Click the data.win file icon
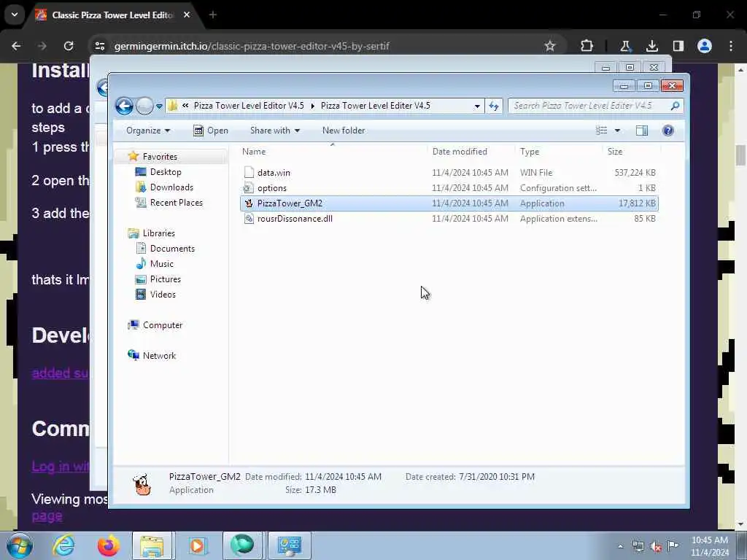Viewport: 747px width, 560px height. click(x=249, y=172)
